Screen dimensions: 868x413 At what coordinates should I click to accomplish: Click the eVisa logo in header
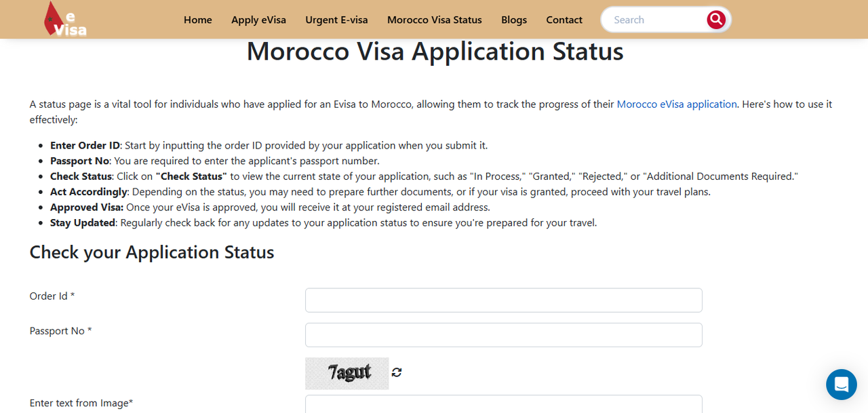[65, 19]
